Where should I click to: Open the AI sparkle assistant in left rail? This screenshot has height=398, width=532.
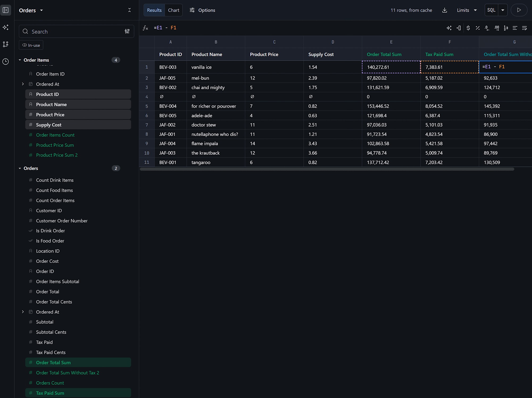(6, 27)
